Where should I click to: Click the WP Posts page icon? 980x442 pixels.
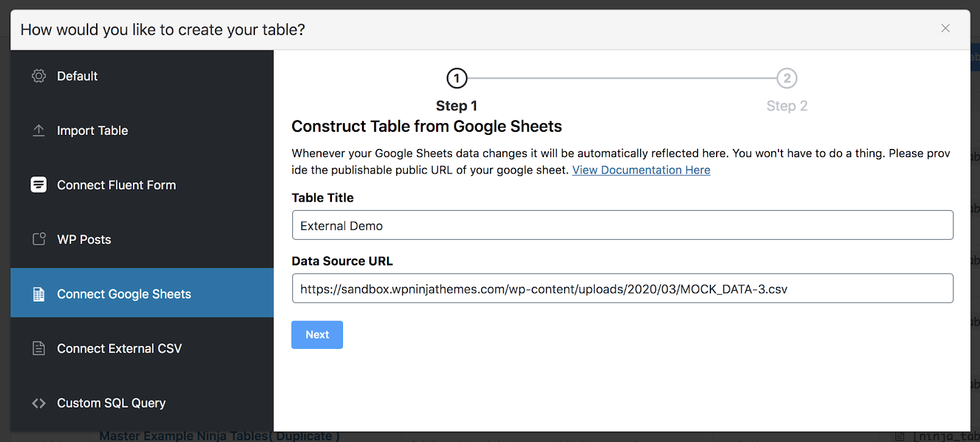click(x=39, y=239)
